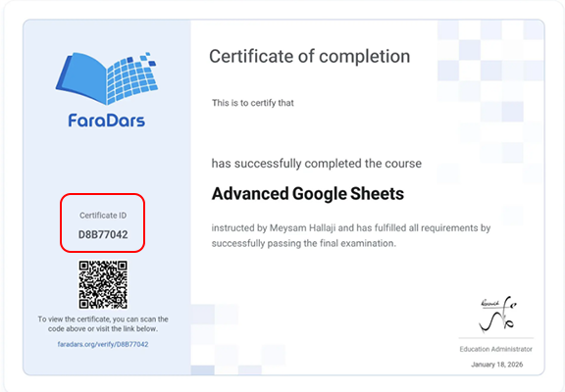
Task: Click the FaraDars wordmark text
Action: pos(107,121)
